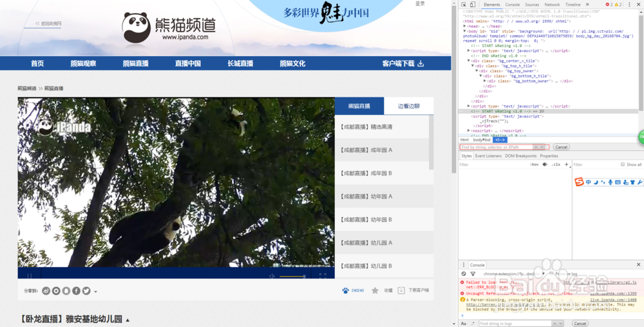Click the Find by string, selector, or XPath field
This screenshot has width=644, height=327.
pos(496,147)
